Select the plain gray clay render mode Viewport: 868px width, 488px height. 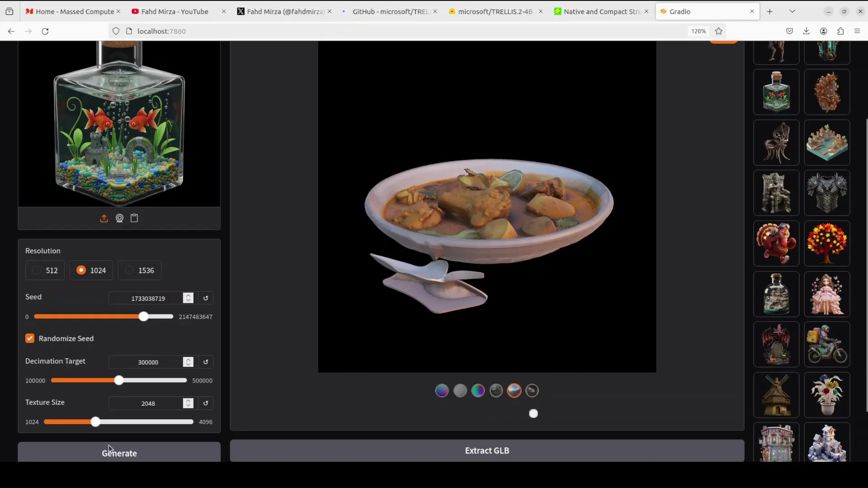(x=460, y=390)
